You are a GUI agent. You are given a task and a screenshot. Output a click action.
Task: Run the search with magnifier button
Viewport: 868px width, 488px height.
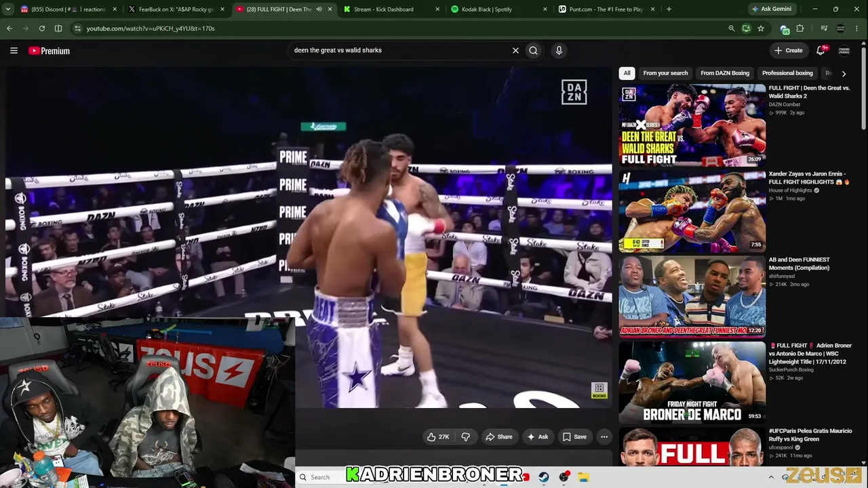pyautogui.click(x=534, y=50)
